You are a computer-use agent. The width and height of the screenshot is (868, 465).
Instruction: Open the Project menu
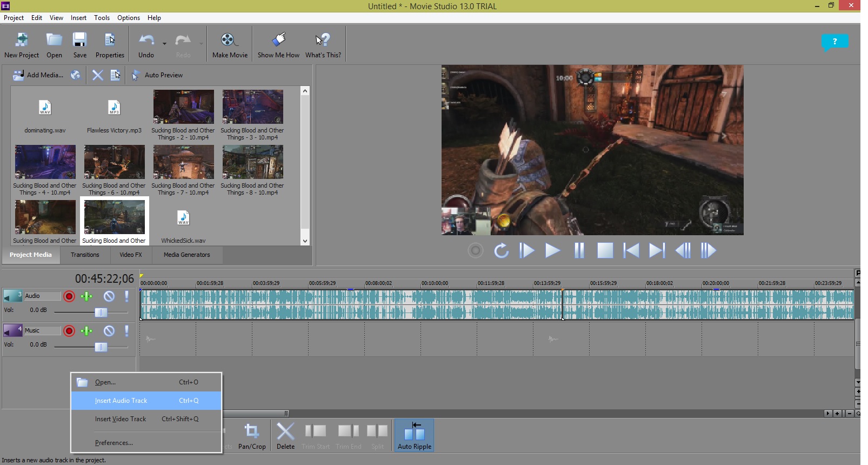pos(14,18)
